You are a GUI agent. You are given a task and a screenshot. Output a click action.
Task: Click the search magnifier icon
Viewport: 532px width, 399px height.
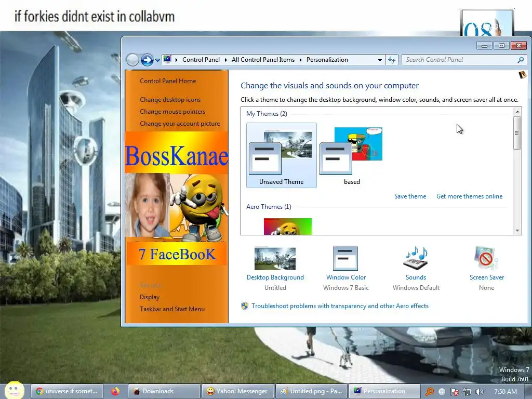tap(521, 60)
